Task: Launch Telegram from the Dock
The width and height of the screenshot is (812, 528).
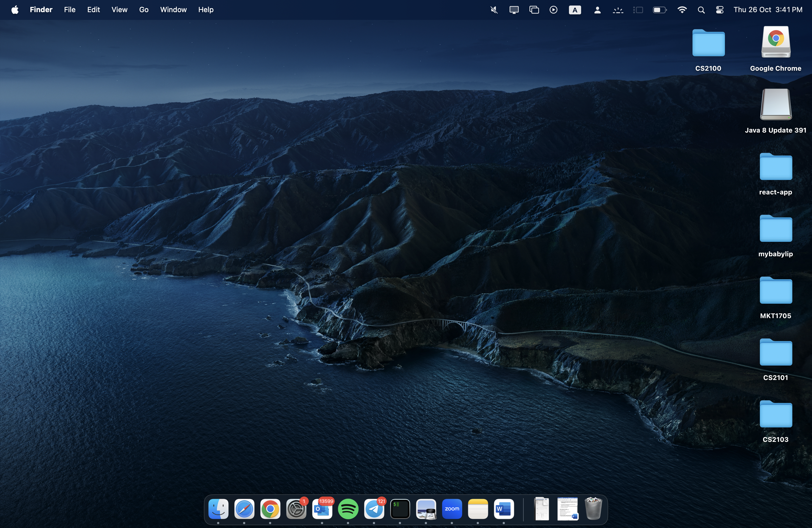Action: 374,509
